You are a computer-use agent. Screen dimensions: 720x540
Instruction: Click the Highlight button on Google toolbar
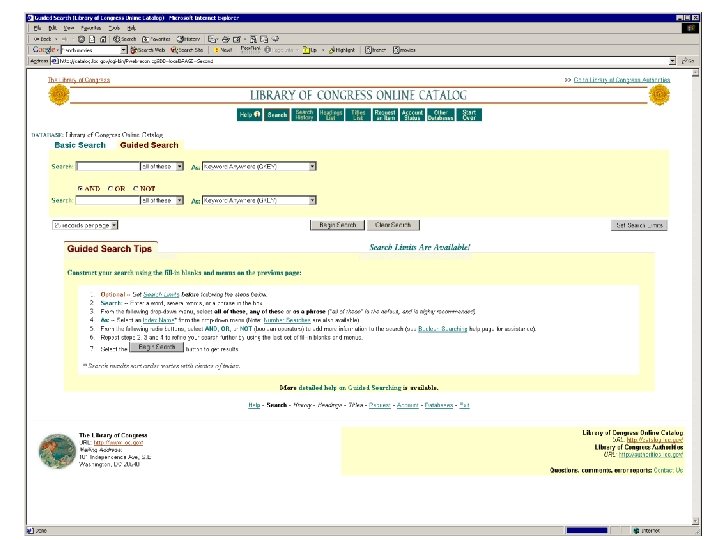pyautogui.click(x=342, y=50)
